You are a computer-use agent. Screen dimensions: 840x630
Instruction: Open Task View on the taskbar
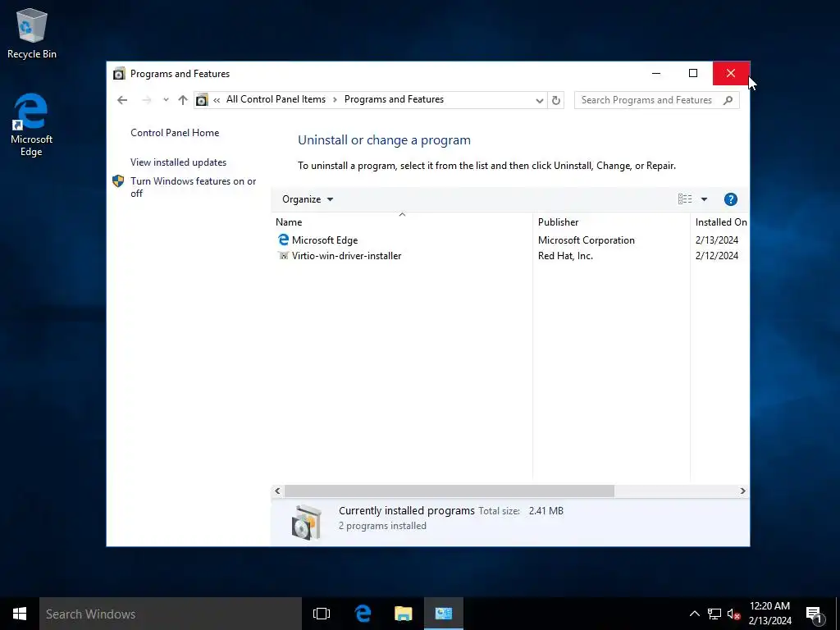tap(322, 614)
